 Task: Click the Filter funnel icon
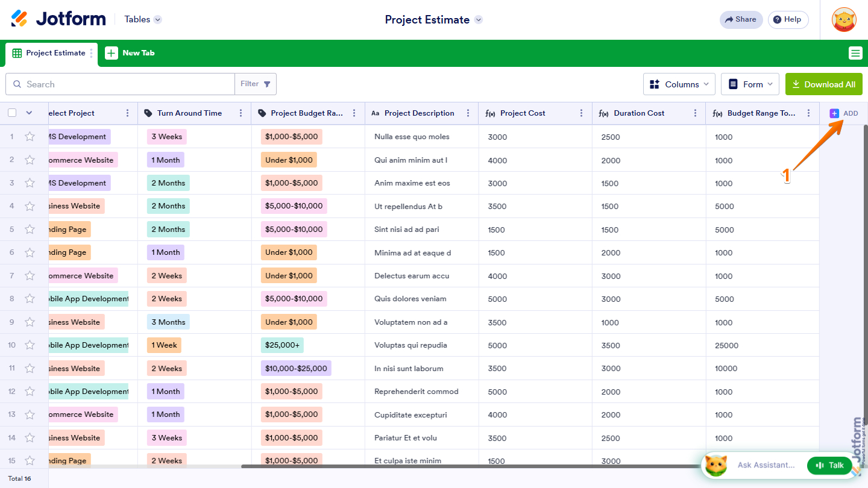coord(267,84)
